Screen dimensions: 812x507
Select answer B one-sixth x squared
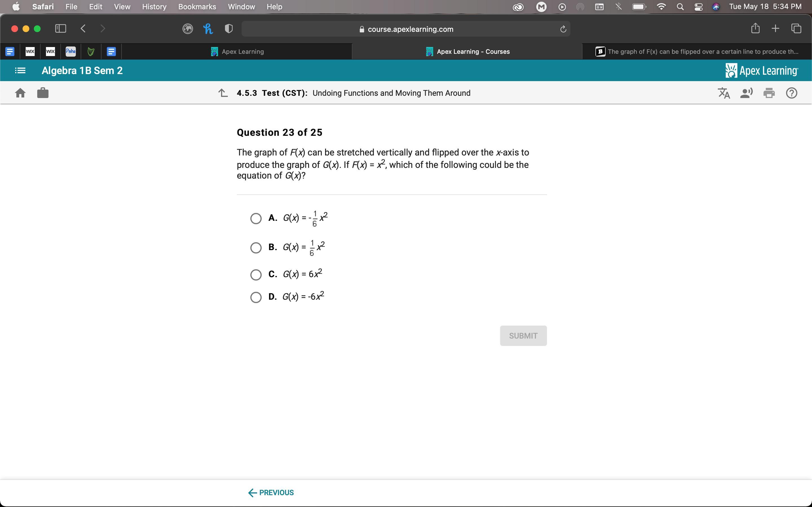tap(256, 248)
